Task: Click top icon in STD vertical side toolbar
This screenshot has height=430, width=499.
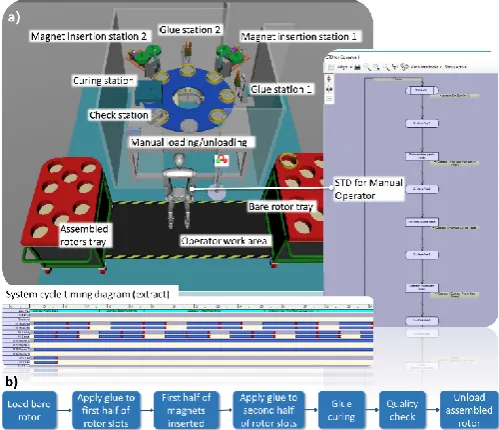Action: point(329,79)
